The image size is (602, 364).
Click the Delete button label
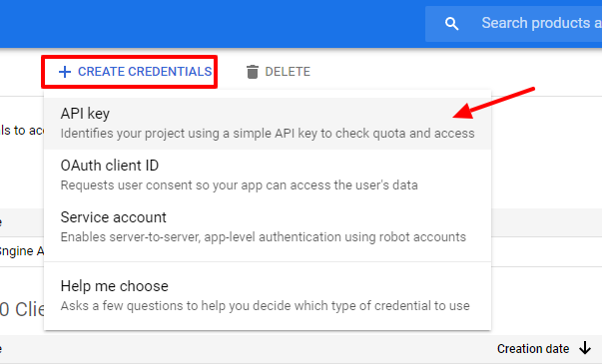click(x=288, y=72)
